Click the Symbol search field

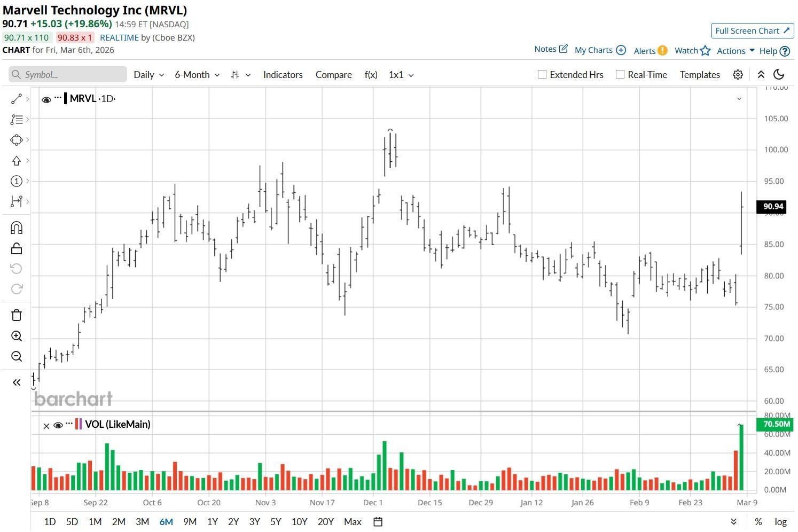coord(68,75)
